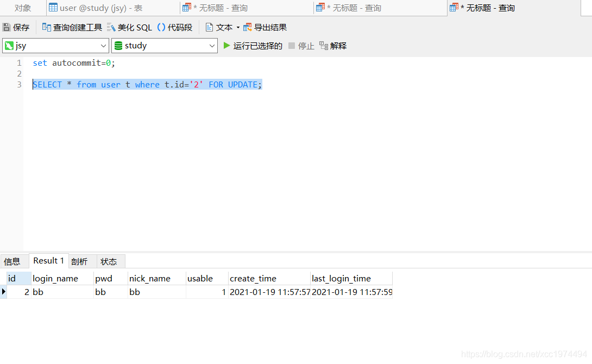This screenshot has height=364, width=592.
Task: Click line number 3 in gutter
Action: tap(19, 85)
